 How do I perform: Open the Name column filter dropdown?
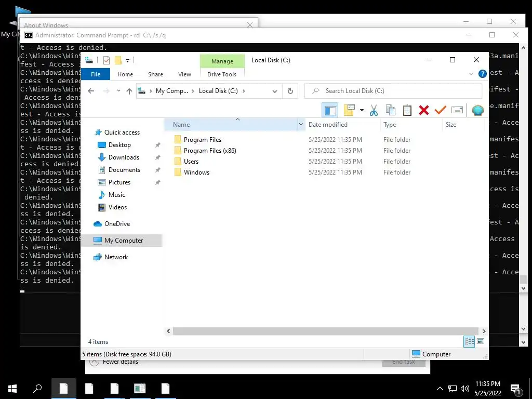[x=301, y=125]
